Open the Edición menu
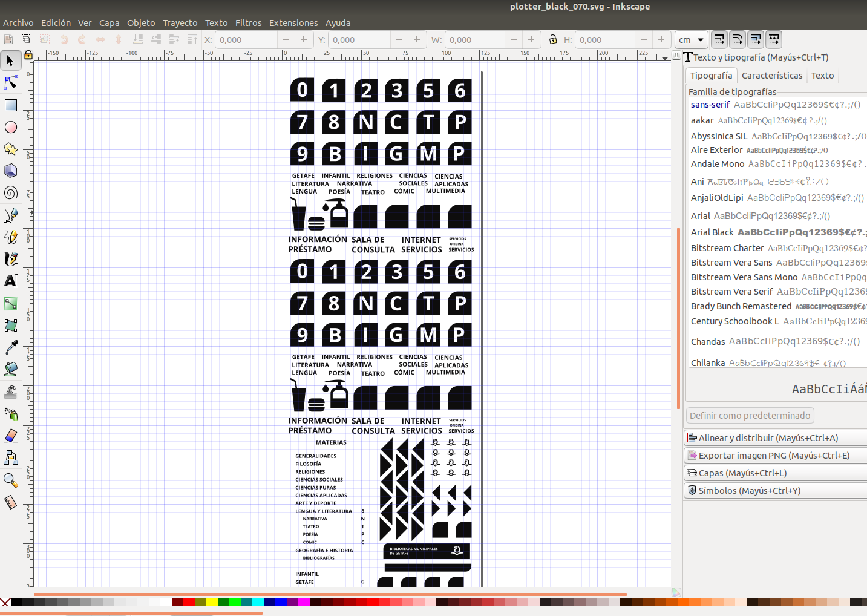Viewport: 867px width, 616px height. [x=56, y=23]
